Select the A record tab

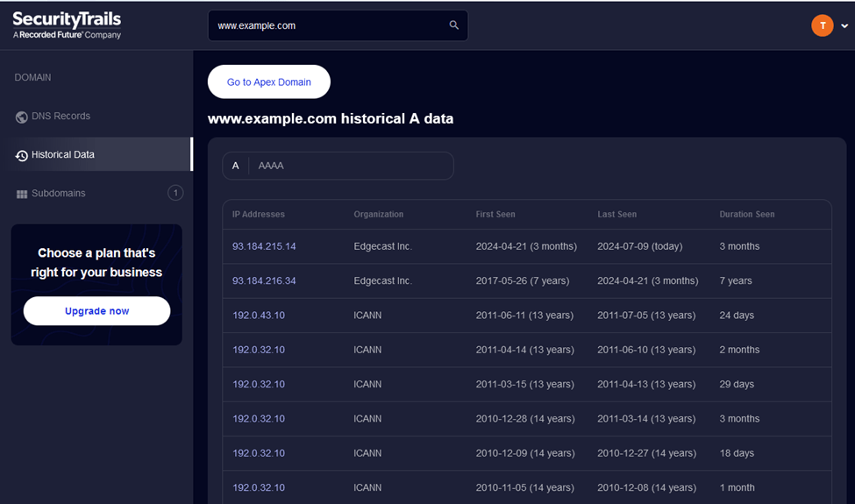(x=236, y=166)
